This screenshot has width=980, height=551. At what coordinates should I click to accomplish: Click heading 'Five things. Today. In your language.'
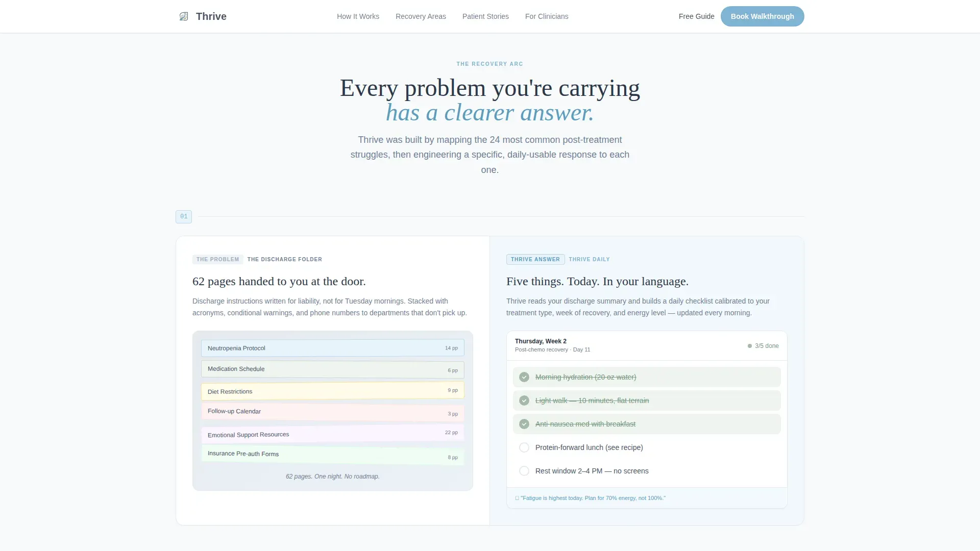click(x=597, y=282)
